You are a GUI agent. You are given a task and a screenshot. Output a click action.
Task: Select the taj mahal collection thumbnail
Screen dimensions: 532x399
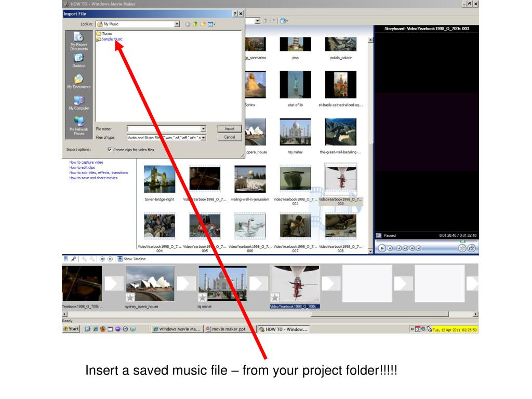click(295, 131)
